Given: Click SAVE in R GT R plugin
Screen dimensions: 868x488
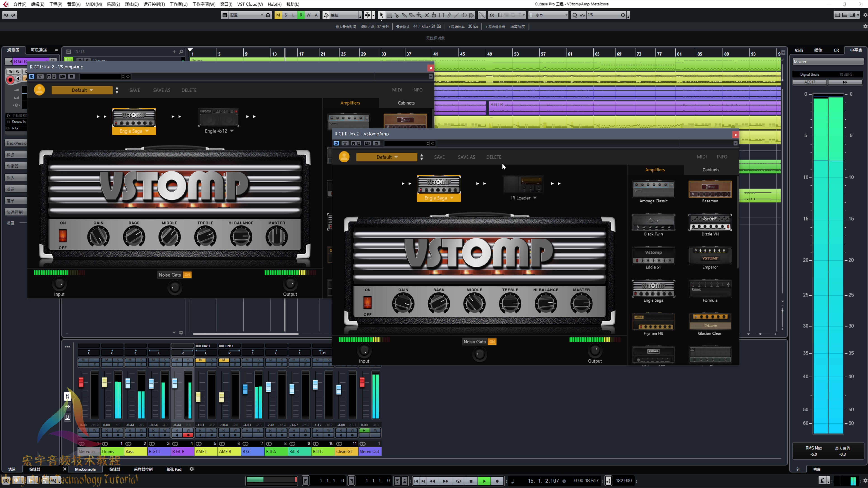Looking at the screenshot, I should [439, 157].
